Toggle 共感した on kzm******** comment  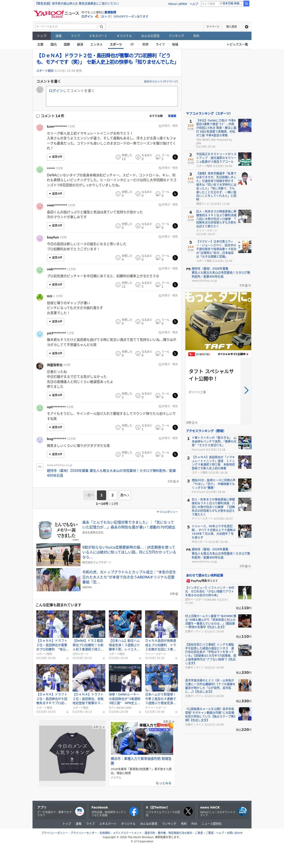click(x=118, y=157)
